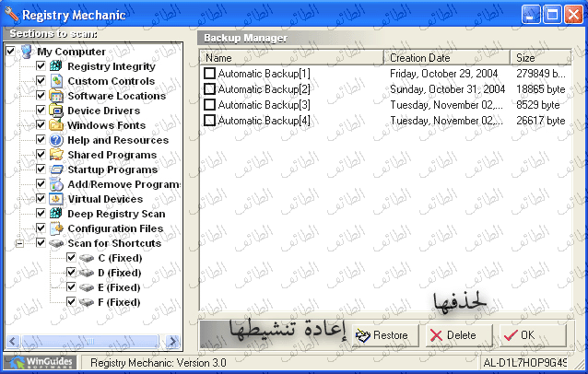Select the Shared Programs tree label
This screenshot has height=374, width=588.
112,155
